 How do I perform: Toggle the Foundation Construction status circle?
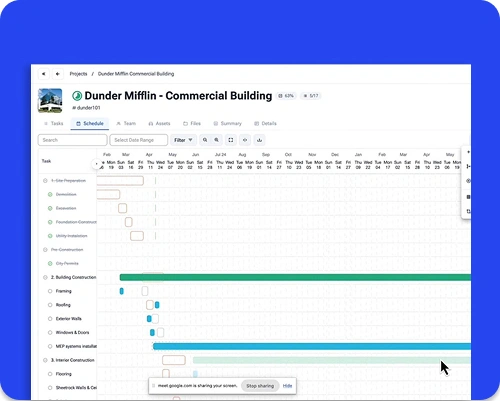coord(50,222)
